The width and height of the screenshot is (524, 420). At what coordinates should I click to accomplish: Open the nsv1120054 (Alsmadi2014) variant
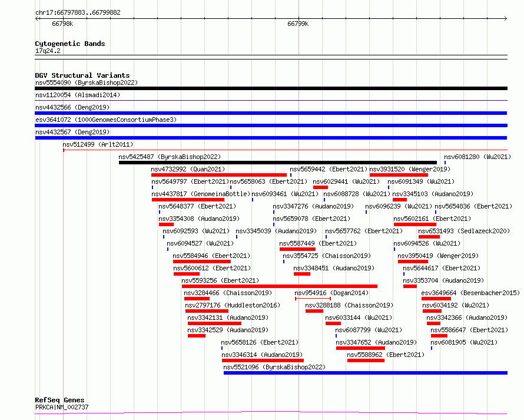[78, 95]
